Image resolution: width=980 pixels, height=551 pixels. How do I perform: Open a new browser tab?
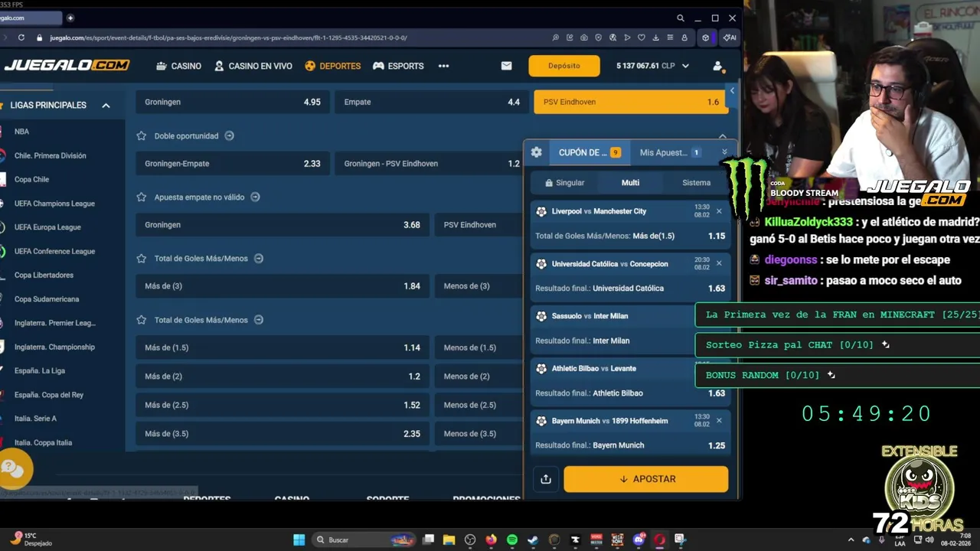tap(70, 18)
